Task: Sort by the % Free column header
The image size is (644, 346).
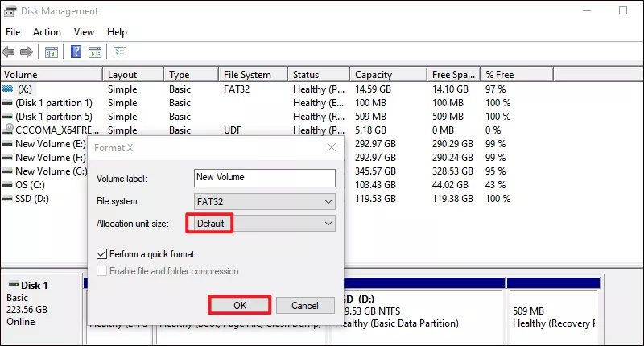Action: [x=517, y=75]
